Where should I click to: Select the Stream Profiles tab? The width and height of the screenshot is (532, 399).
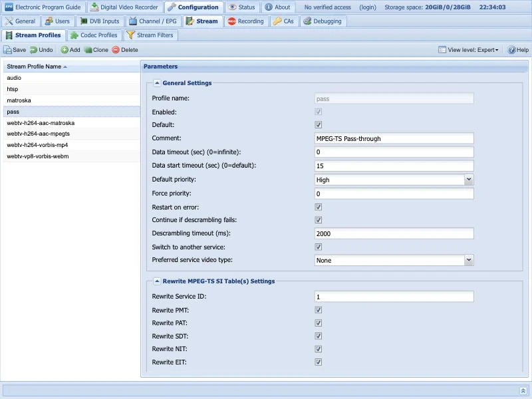pyautogui.click(x=33, y=35)
